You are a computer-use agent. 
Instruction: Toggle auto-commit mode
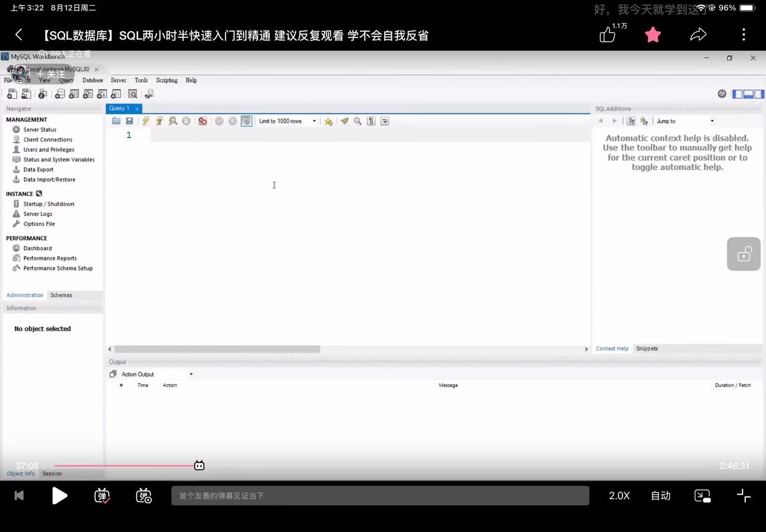(246, 121)
